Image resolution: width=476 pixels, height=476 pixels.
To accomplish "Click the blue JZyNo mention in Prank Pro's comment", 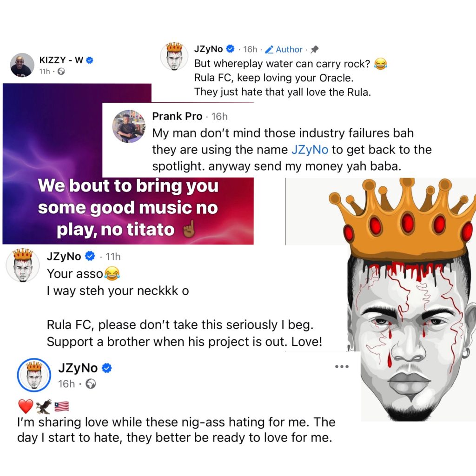I will click(309, 150).
